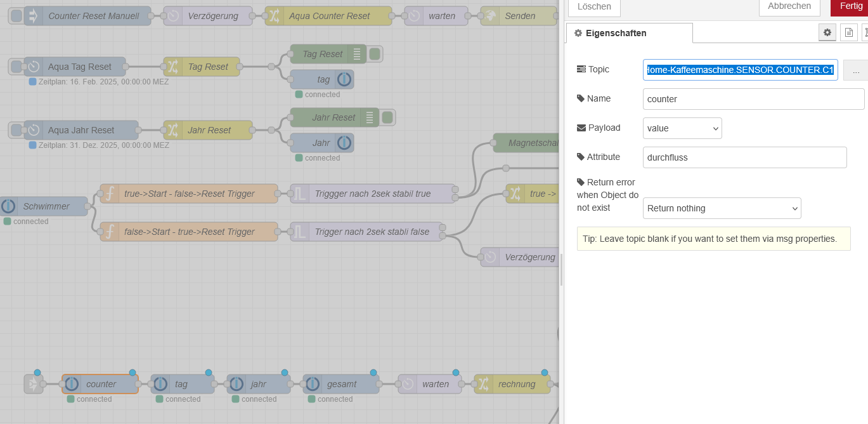Open the Payload value dropdown
Screen dimensions: 868x424
[682, 128]
